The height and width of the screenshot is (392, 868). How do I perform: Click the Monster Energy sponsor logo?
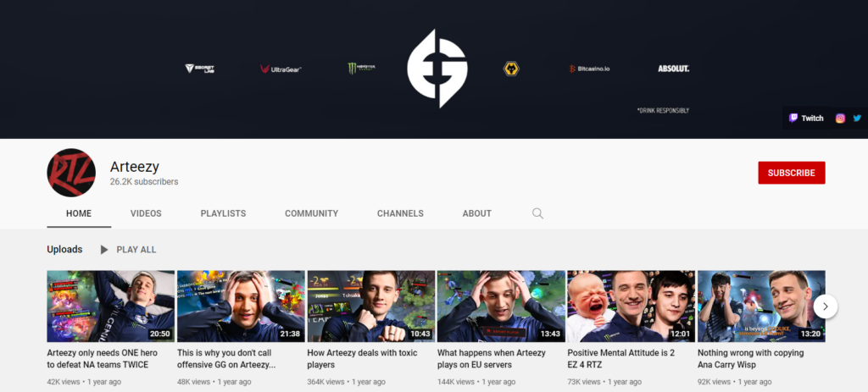(x=361, y=69)
